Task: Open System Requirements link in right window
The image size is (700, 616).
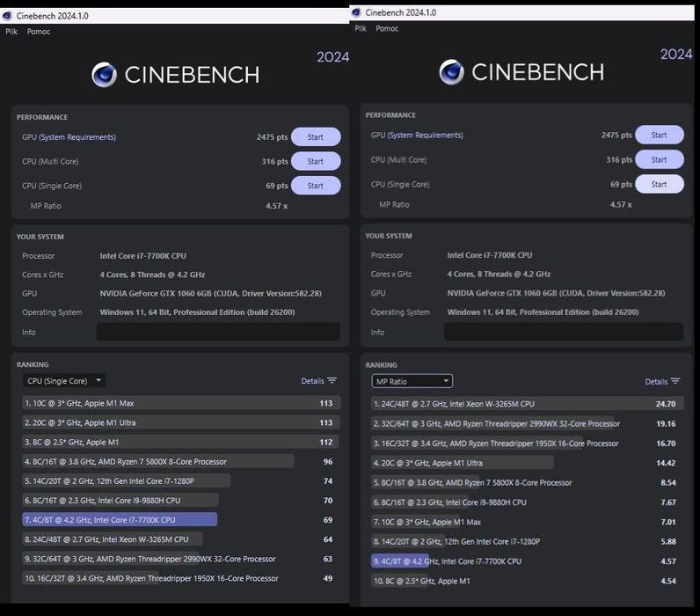Action: click(x=426, y=135)
